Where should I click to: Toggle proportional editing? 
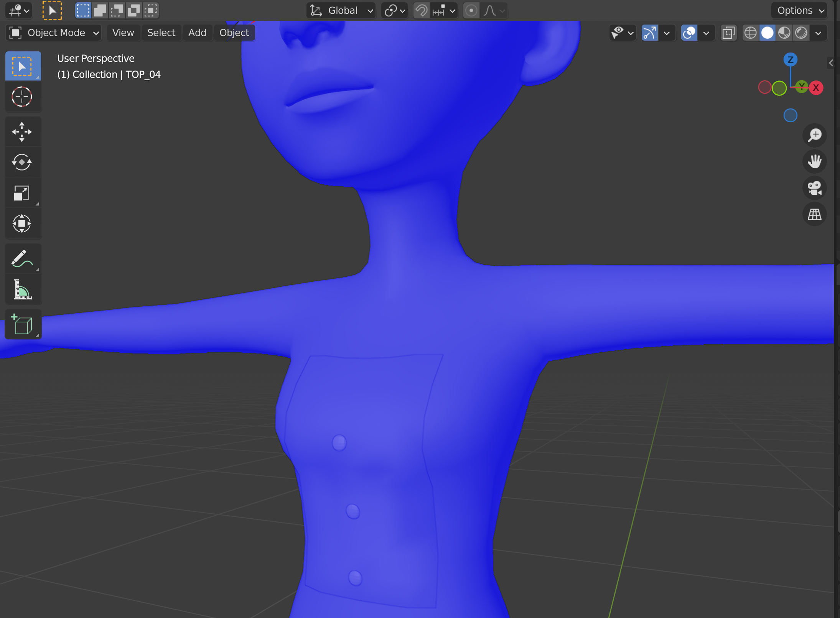tap(471, 10)
